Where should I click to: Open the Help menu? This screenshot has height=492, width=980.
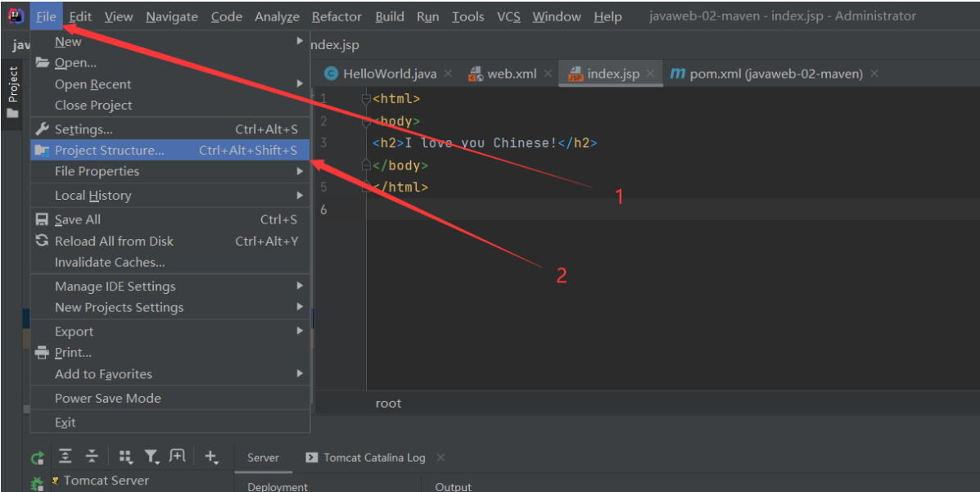click(x=607, y=17)
